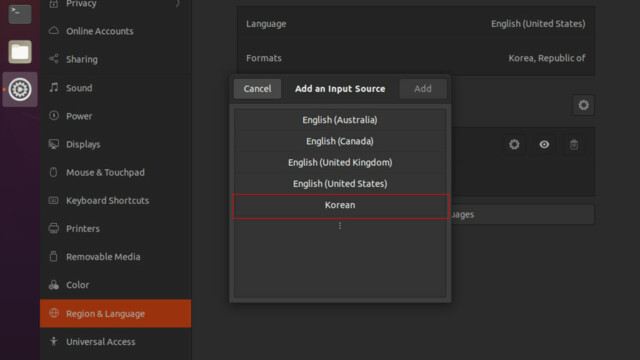
Task: Remove input source with the trash icon
Action: click(574, 144)
